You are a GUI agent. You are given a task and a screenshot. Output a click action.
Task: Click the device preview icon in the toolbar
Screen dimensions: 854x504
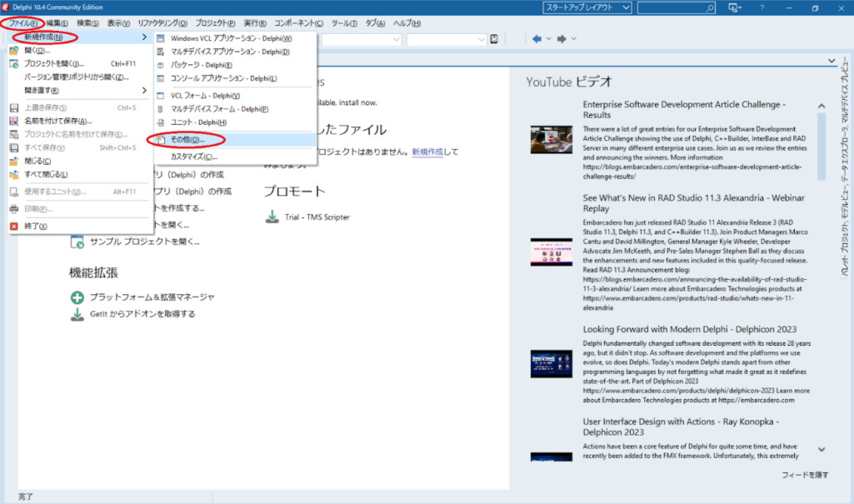494,39
